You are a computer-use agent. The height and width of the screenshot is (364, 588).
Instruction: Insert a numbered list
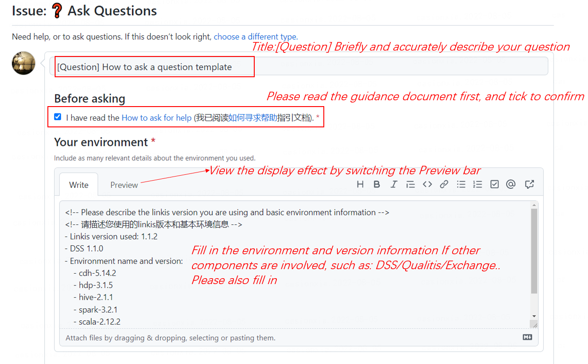477,184
